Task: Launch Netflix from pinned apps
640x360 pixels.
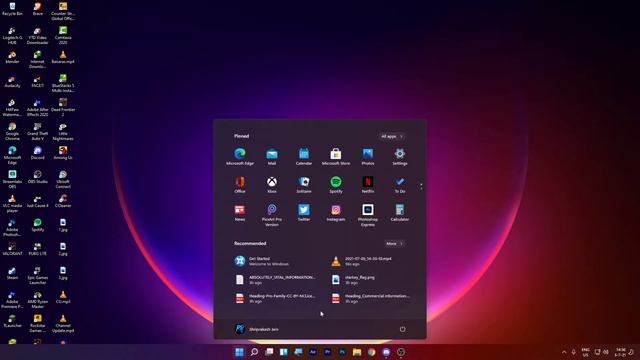Action: pyautogui.click(x=368, y=185)
